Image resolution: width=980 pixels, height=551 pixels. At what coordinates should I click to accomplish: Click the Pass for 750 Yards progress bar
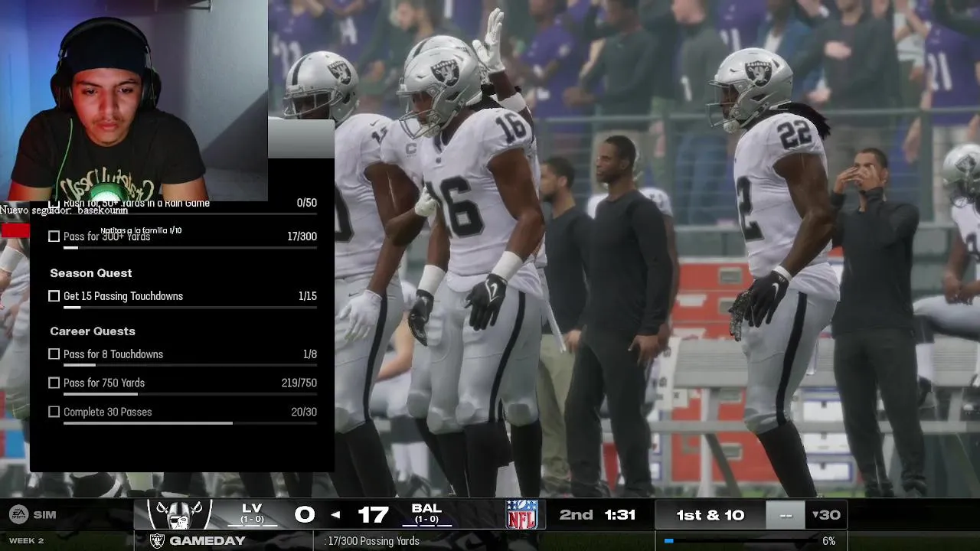coord(190,393)
